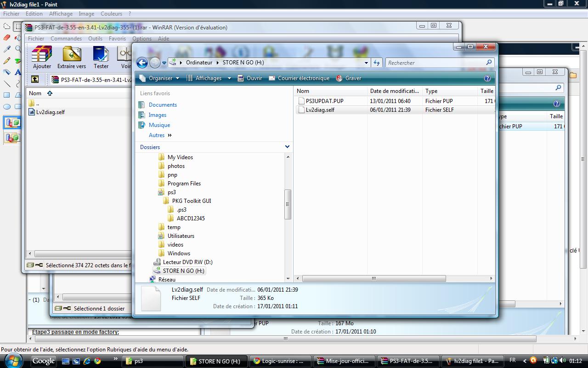Click WinRAR Tester icon
This screenshot has height=368, width=588.
click(x=101, y=57)
